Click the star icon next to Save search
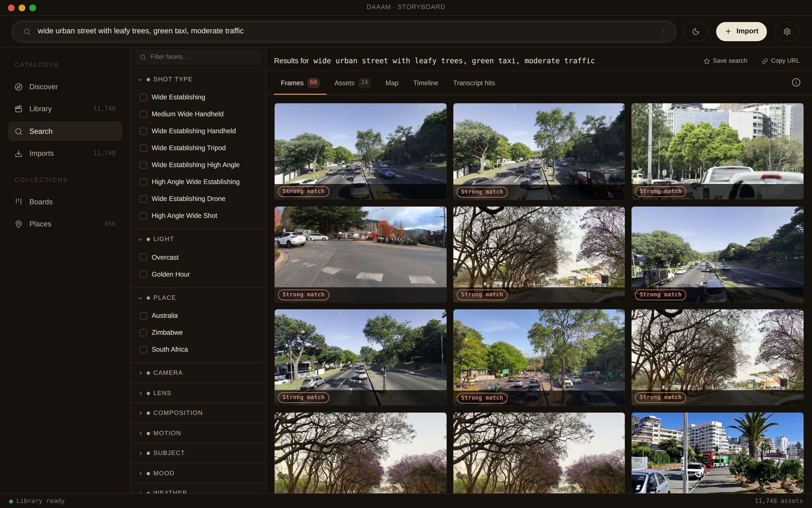 tap(707, 61)
